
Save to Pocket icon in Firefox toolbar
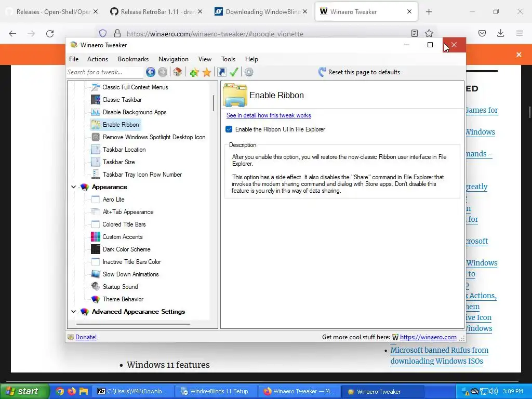(482, 33)
